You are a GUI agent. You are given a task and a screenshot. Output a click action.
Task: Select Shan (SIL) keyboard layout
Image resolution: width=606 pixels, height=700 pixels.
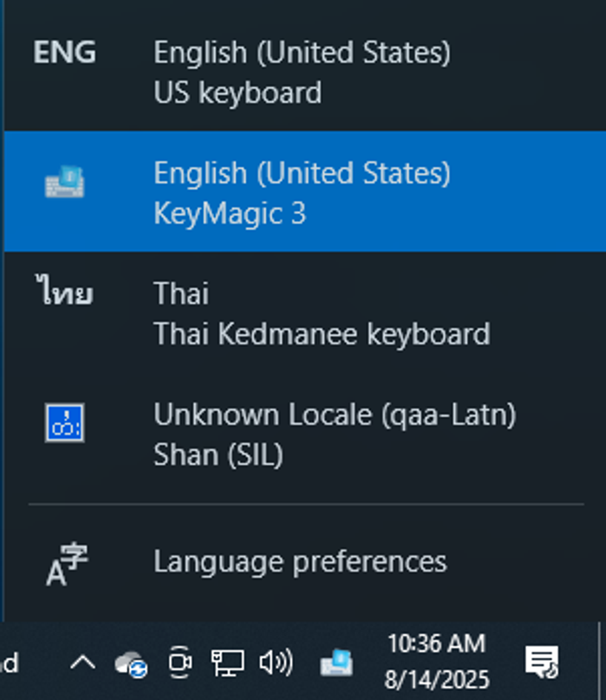[x=305, y=433]
